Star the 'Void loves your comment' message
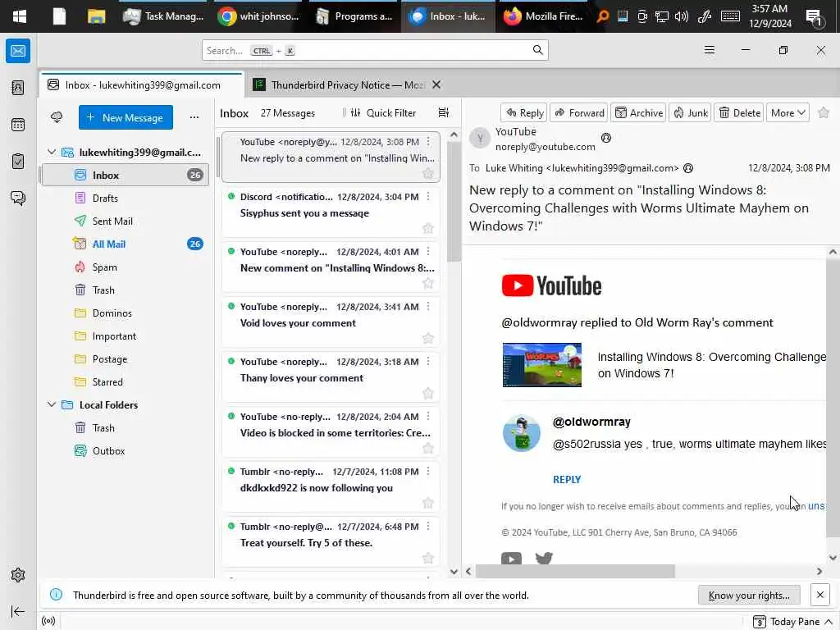Image resolution: width=840 pixels, height=630 pixels. pyautogui.click(x=427, y=338)
